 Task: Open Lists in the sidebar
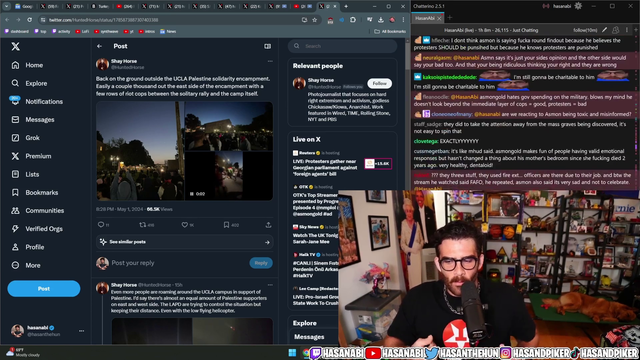[x=25, y=174]
